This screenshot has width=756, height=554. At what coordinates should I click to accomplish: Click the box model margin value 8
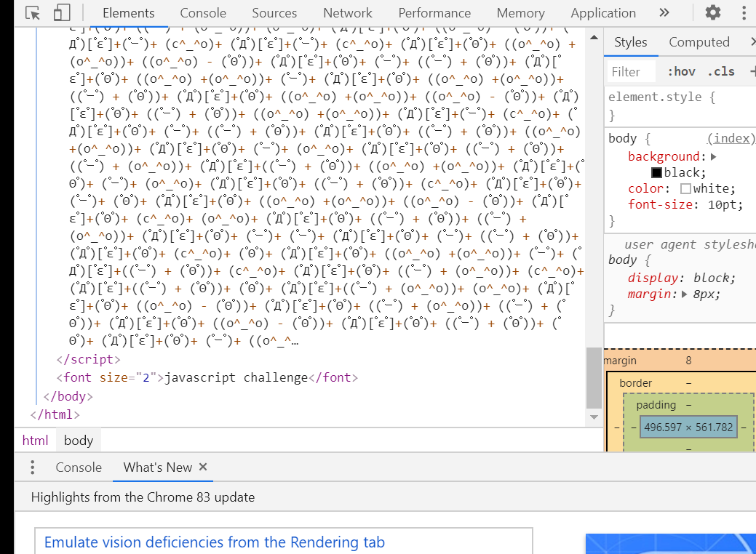688,361
